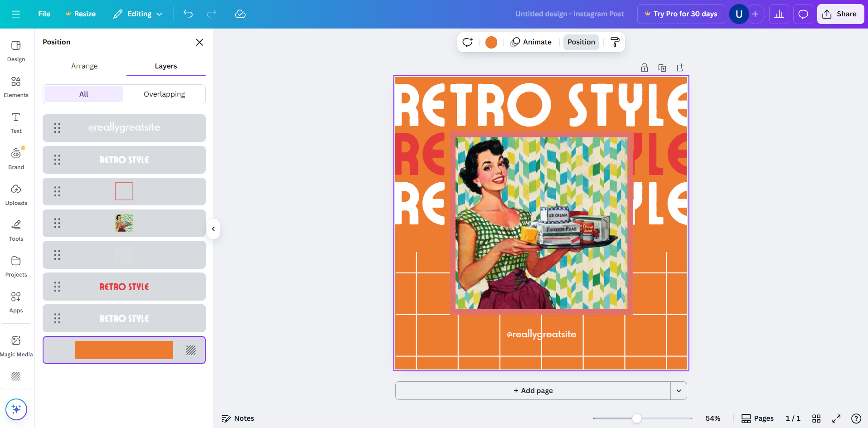The width and height of the screenshot is (868, 428).
Task: Open the orange color swatch
Action: [491, 42]
